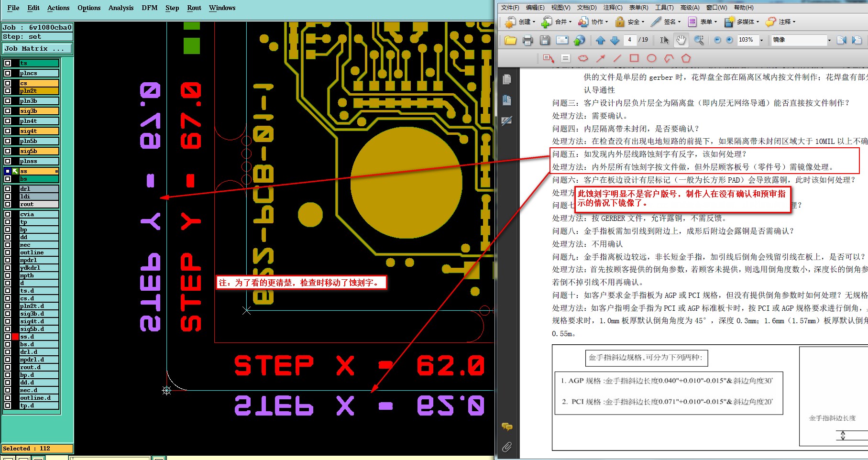Screen dimensions: 868x460
Task: Toggle the cs layer checkbox
Action: point(8,83)
